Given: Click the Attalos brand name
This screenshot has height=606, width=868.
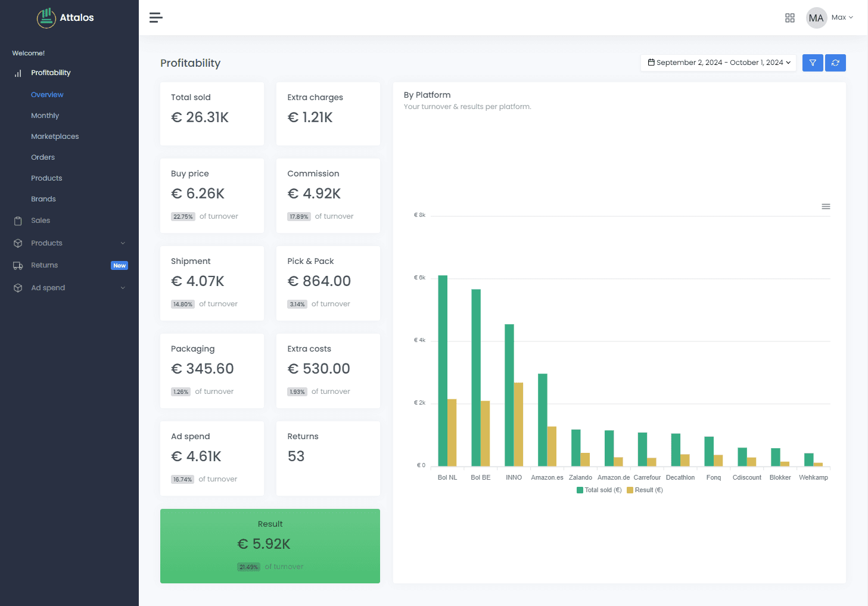Looking at the screenshot, I should click(77, 18).
